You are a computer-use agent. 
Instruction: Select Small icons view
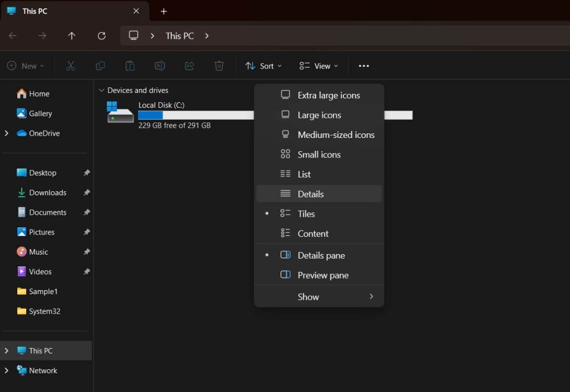coord(319,154)
